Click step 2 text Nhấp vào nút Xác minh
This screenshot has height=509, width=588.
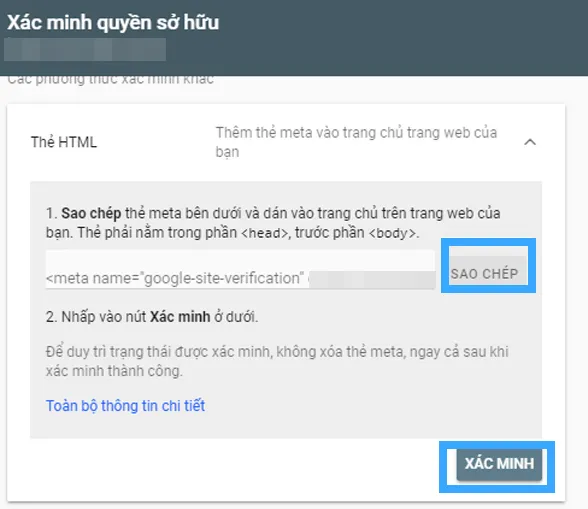click(x=152, y=317)
